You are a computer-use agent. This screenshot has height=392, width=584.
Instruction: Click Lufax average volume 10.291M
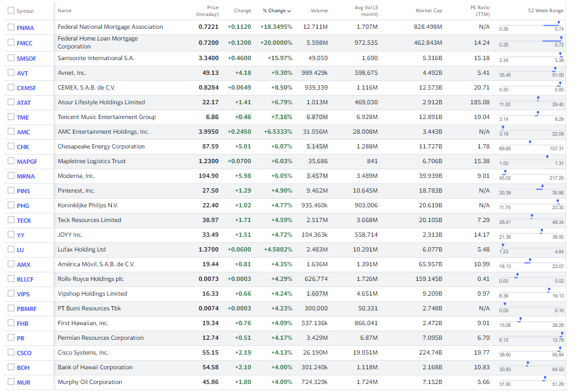click(x=365, y=249)
